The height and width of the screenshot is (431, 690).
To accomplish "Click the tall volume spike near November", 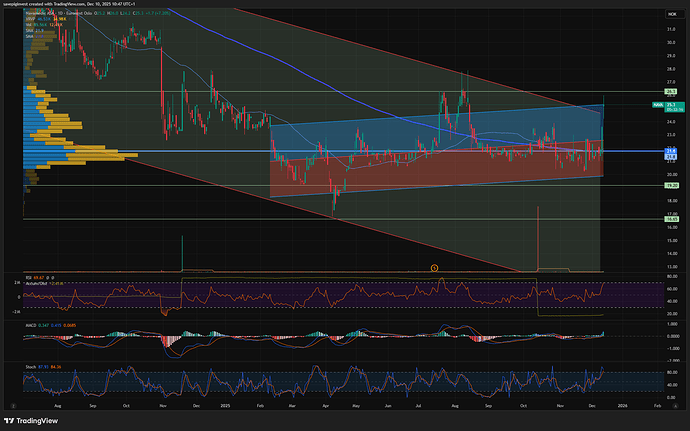I will click(538, 238).
